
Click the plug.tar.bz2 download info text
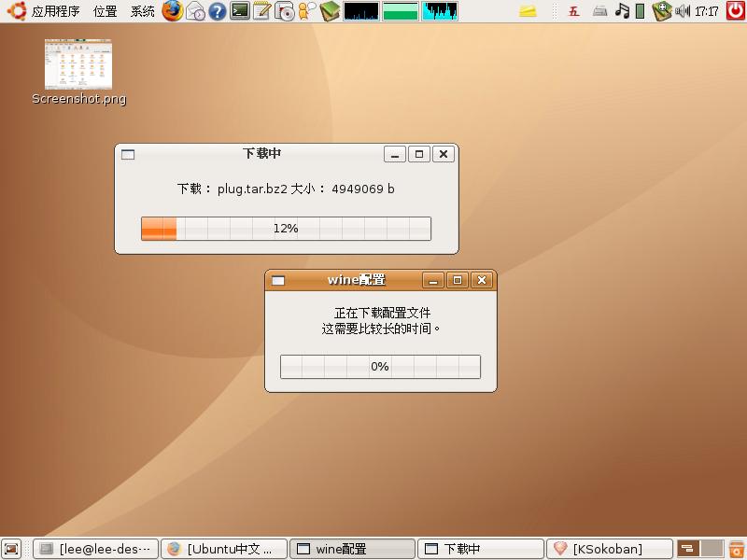pyautogui.click(x=286, y=189)
